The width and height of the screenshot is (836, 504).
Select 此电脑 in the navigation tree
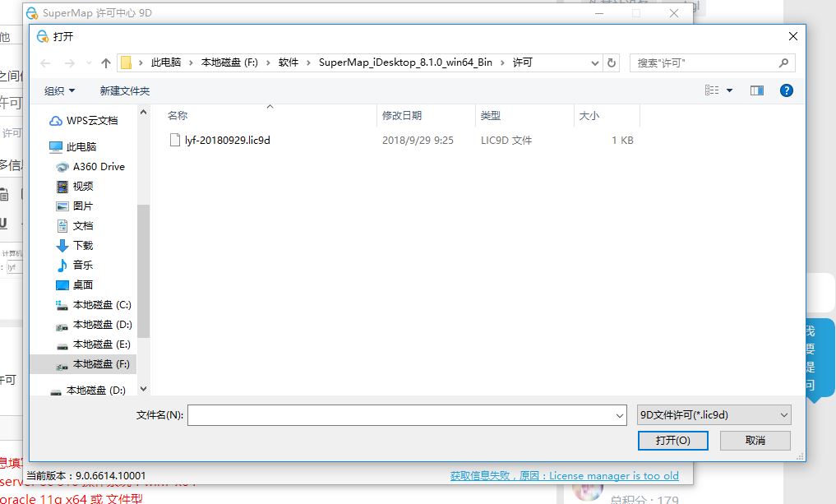pyautogui.click(x=81, y=146)
